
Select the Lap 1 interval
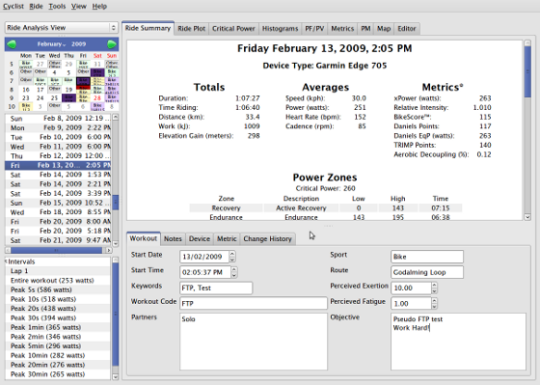[x=58, y=271]
